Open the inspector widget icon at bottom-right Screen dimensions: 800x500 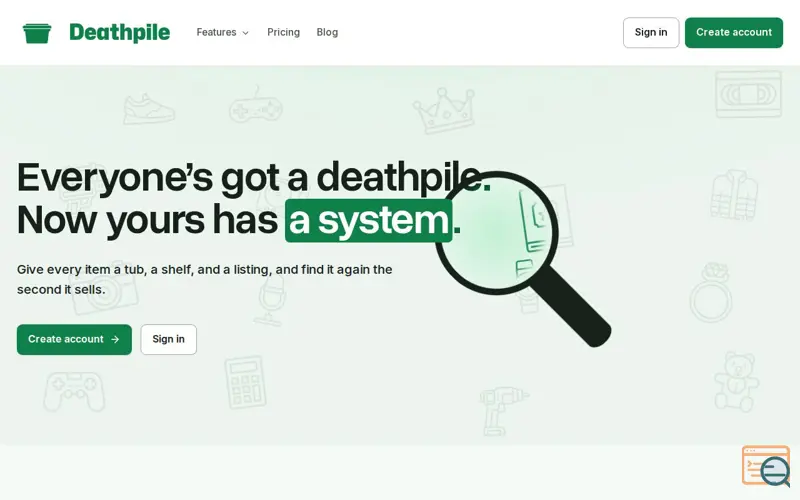(766, 466)
